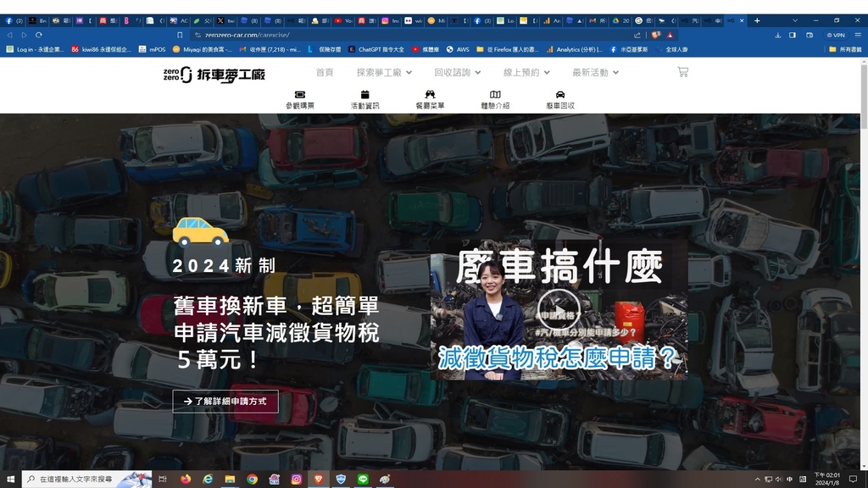This screenshot has width=868, height=488.
Task: Open Internet Explorer from the taskbar
Action: click(x=208, y=480)
